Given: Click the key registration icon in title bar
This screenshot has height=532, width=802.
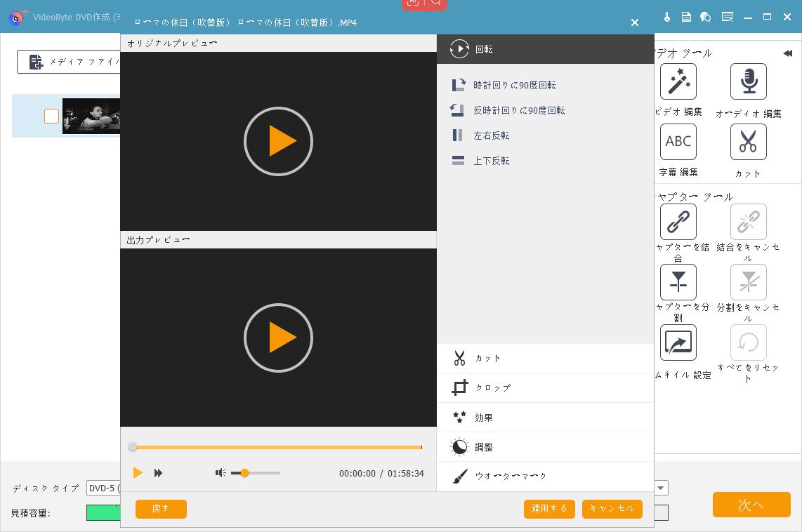Looking at the screenshot, I should [667, 16].
